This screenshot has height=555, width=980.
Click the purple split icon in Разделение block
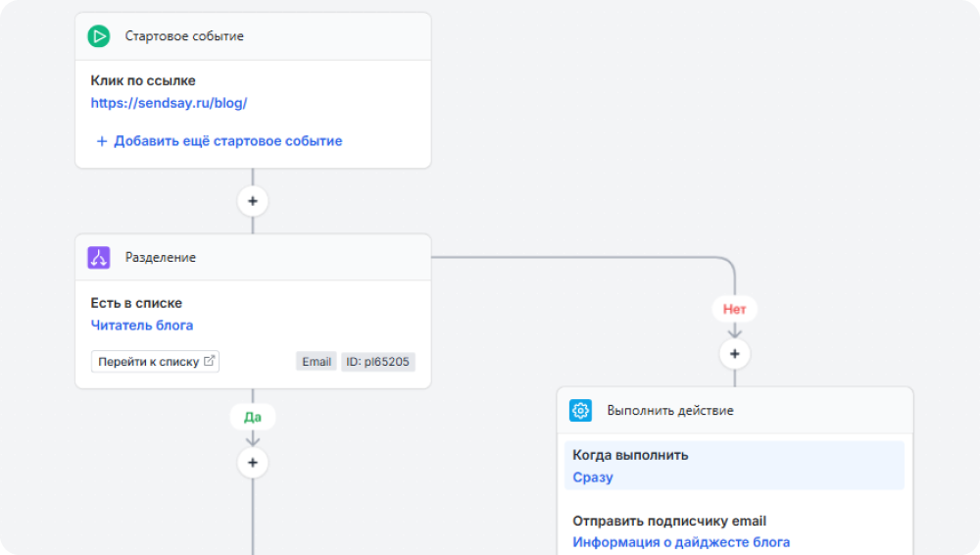click(99, 258)
